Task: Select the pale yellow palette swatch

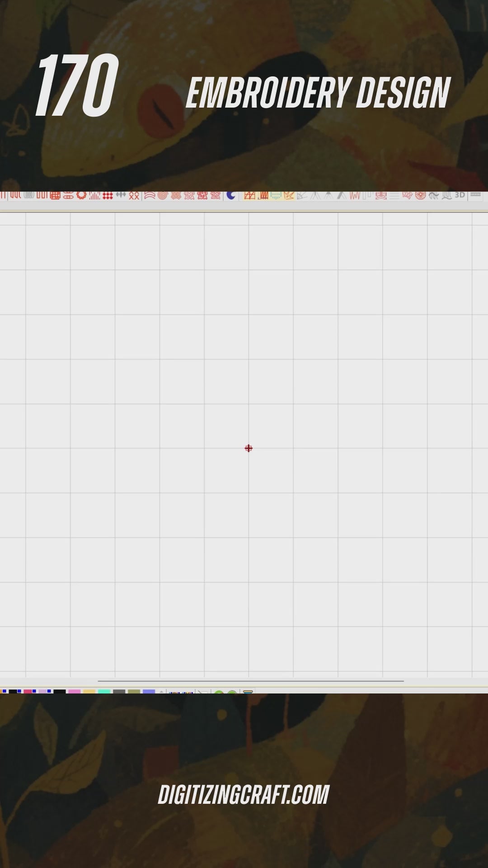Action: [89, 691]
